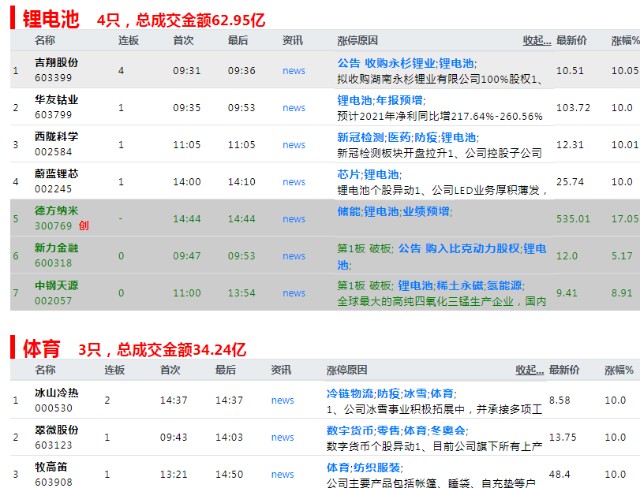The image size is (640, 488).
Task: Click latest price 103.72
Action: (573, 108)
